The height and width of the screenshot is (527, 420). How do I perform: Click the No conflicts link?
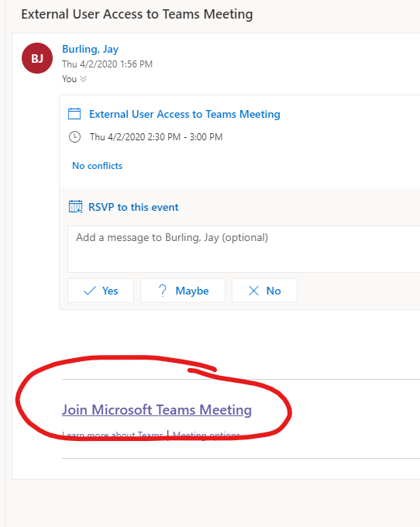tap(97, 166)
